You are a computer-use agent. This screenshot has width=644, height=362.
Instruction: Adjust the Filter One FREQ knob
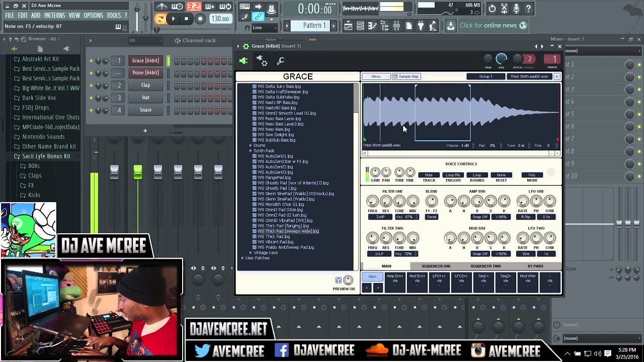pos(372,202)
